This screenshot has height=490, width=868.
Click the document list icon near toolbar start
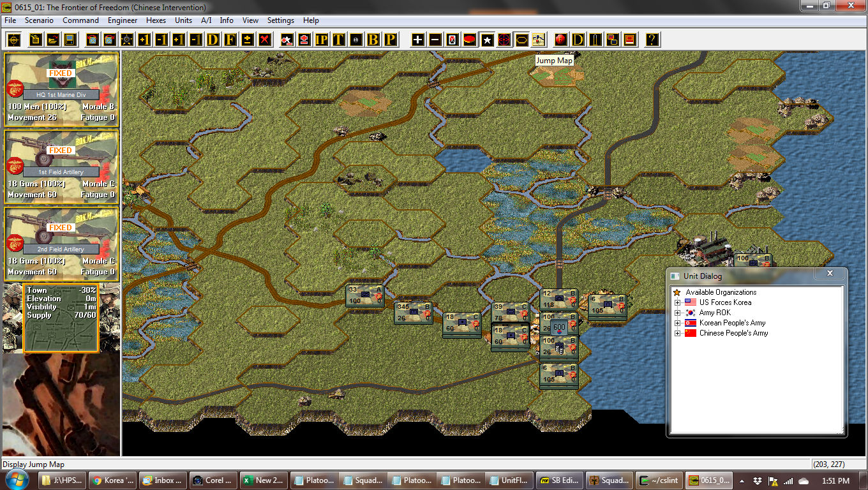pos(35,40)
